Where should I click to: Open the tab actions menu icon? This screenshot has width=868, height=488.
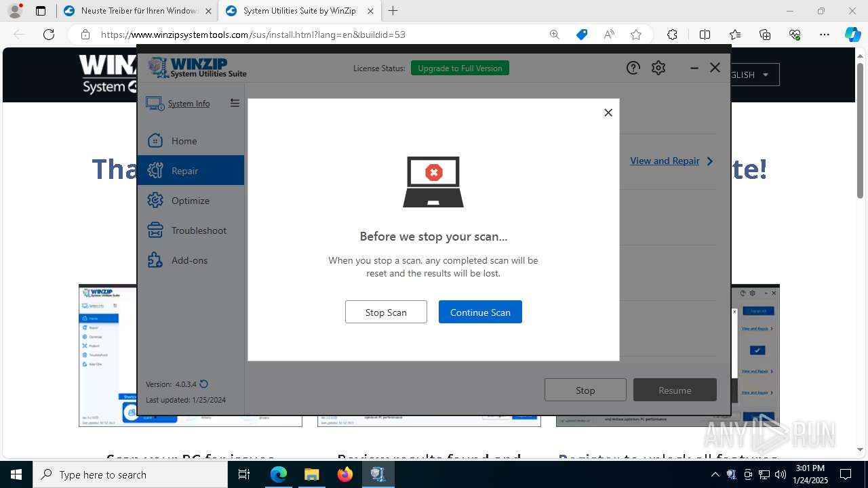pyautogui.click(x=41, y=11)
